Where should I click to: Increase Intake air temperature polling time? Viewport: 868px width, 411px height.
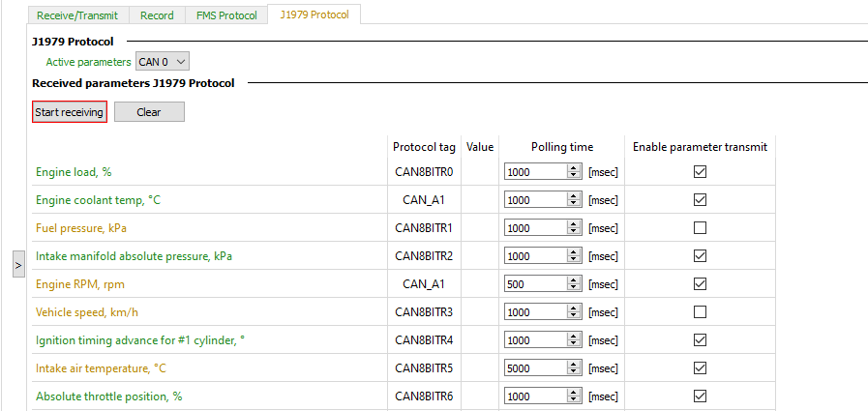coord(573,365)
